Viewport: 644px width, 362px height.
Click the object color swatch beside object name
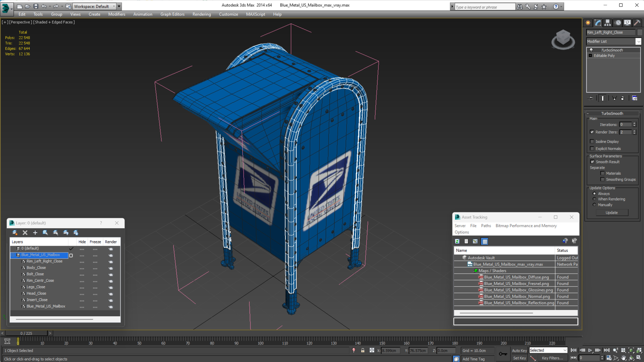coord(639,32)
